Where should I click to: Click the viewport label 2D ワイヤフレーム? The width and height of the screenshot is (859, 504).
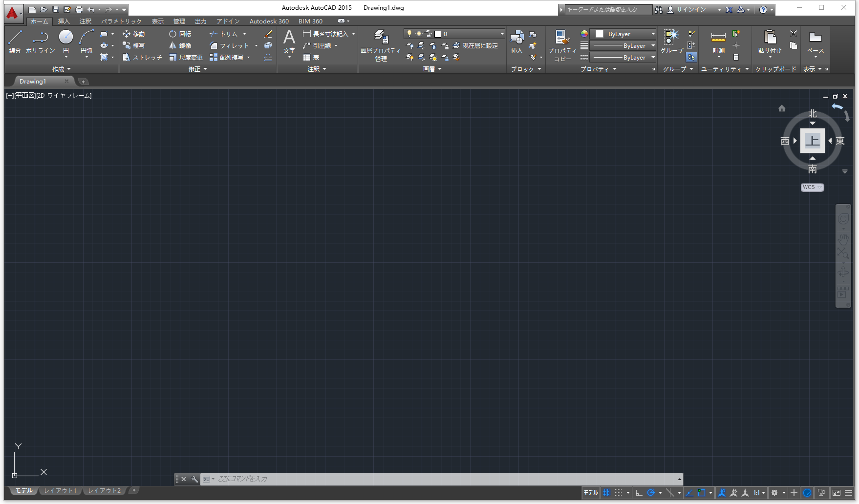click(64, 95)
